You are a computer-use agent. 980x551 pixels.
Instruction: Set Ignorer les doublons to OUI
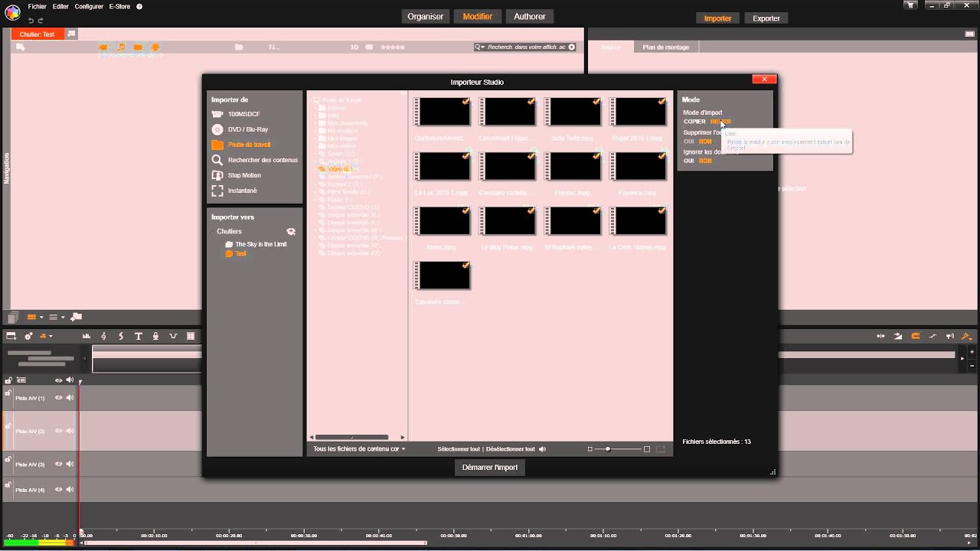pos(688,161)
